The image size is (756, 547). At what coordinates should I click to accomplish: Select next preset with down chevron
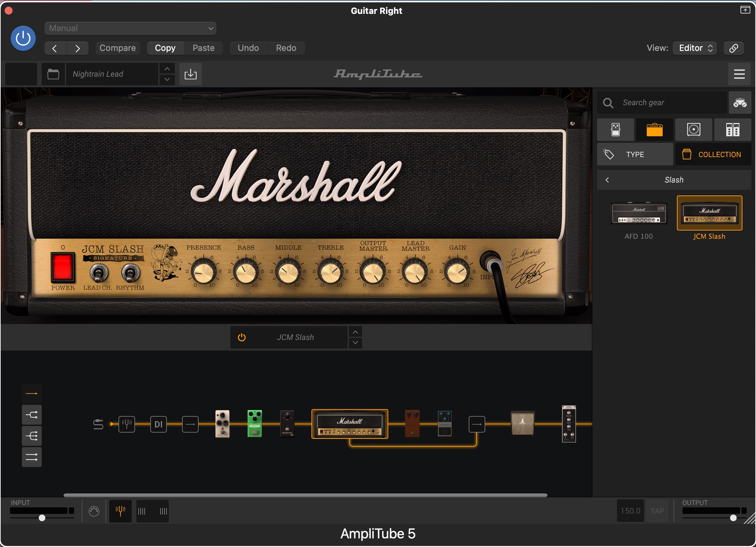pos(167,79)
